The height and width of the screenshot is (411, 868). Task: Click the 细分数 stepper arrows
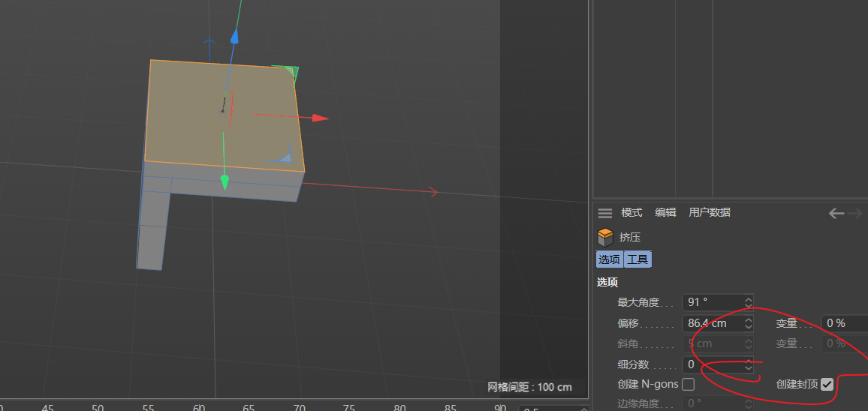coord(748,364)
